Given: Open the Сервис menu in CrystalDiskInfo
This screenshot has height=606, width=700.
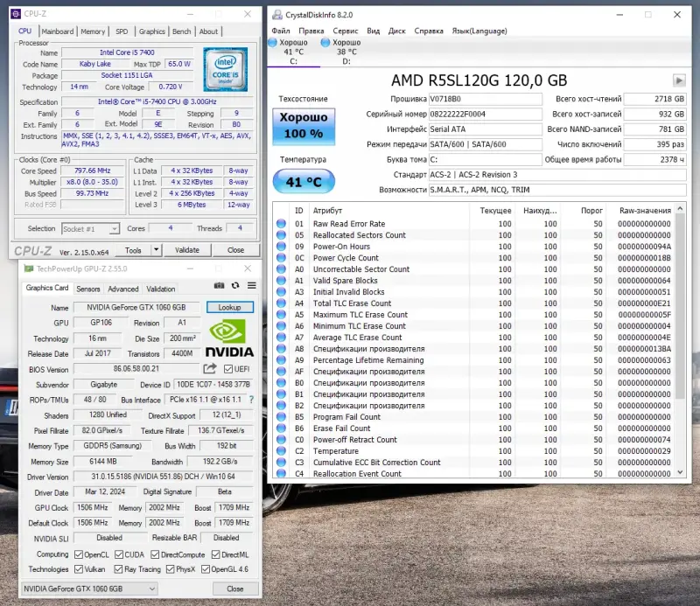Looking at the screenshot, I should coord(345,31).
